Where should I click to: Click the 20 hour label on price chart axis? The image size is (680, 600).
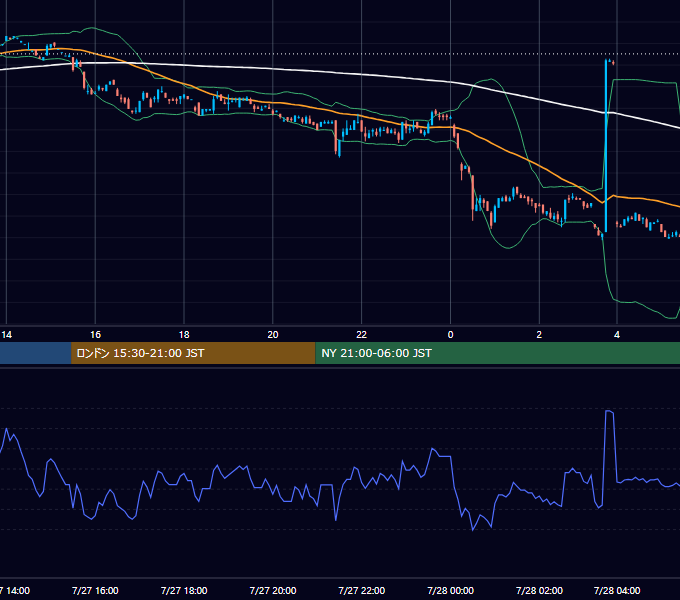click(x=273, y=335)
